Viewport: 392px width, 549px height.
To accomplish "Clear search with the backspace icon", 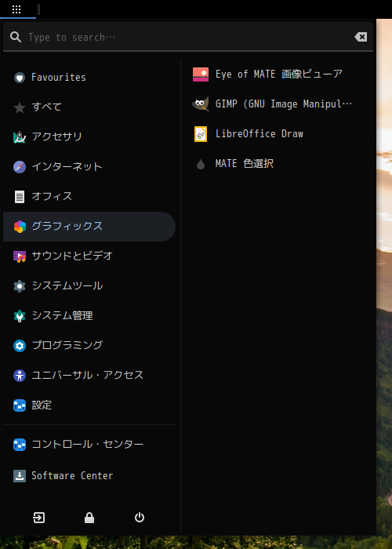I will (x=361, y=37).
